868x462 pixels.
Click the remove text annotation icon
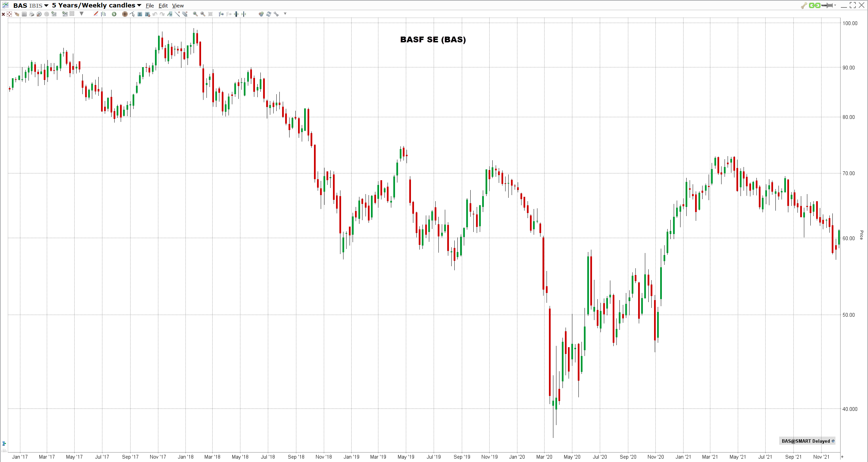147,14
